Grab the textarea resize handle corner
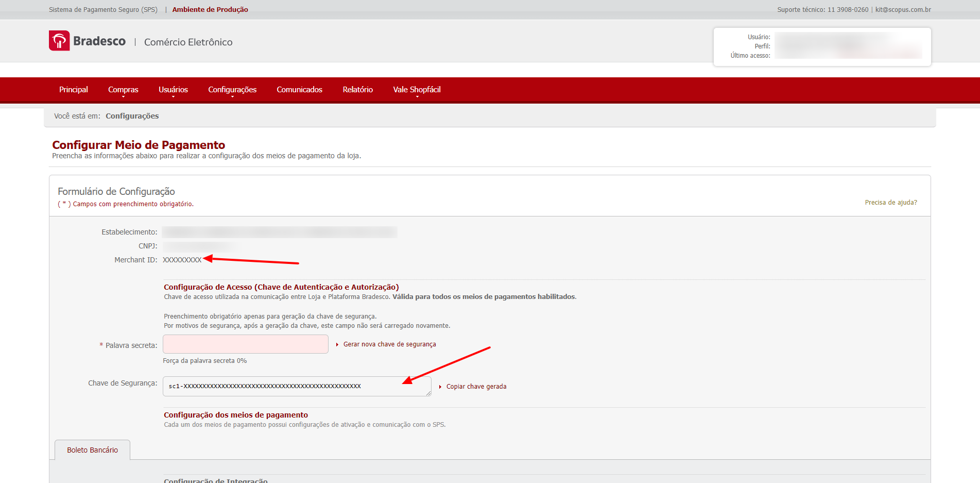The width and height of the screenshot is (980, 483). (428, 393)
